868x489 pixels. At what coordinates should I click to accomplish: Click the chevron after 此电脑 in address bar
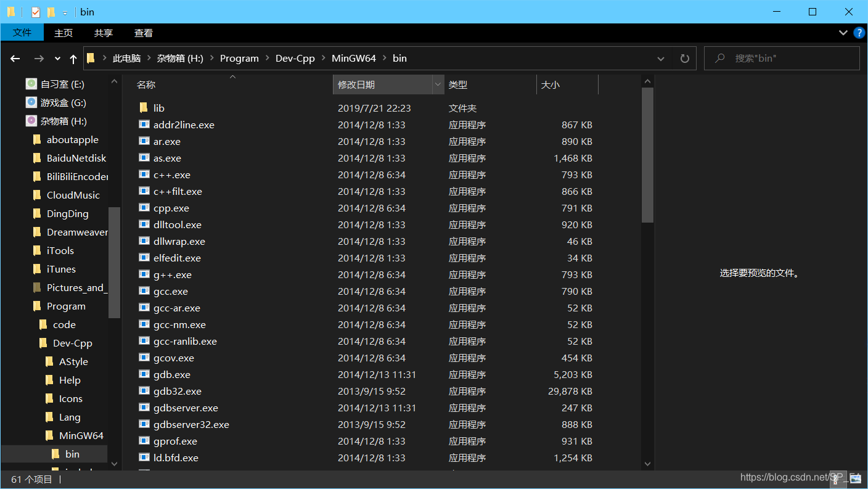point(149,59)
